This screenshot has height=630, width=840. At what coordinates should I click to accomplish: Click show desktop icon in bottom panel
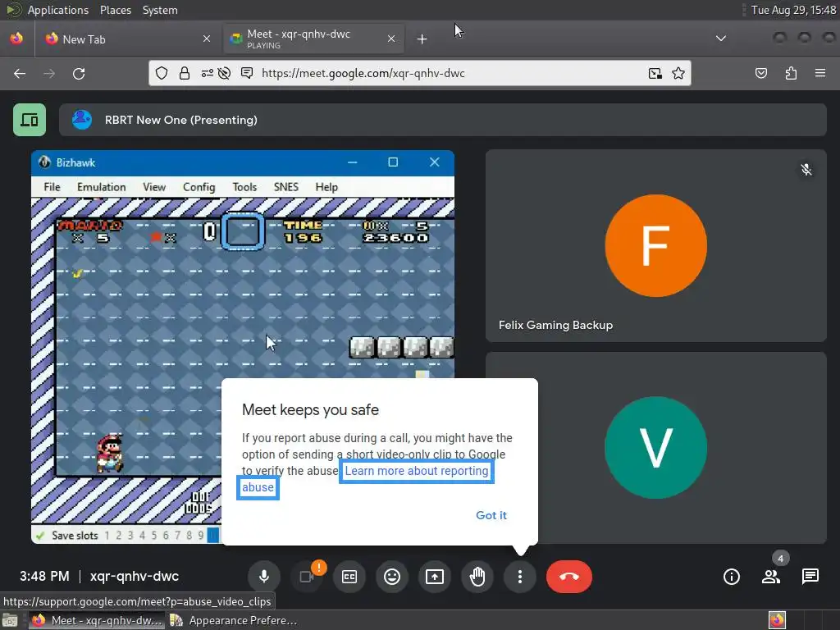coord(9,620)
